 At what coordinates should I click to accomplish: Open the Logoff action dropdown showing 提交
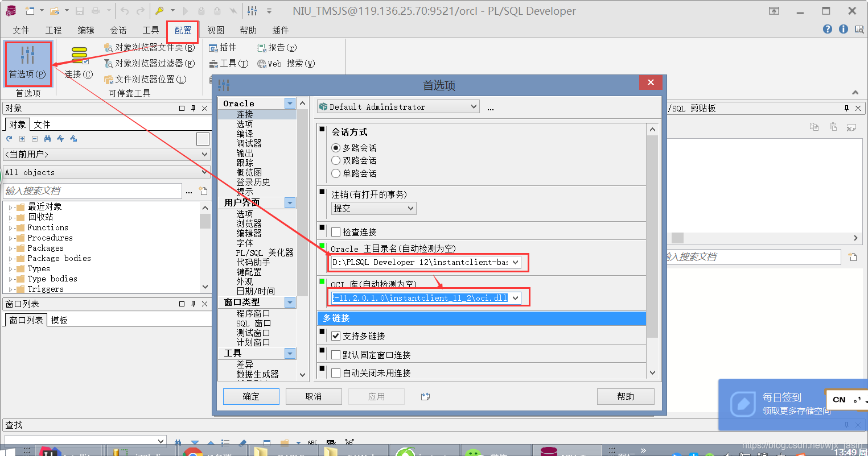[x=374, y=209]
